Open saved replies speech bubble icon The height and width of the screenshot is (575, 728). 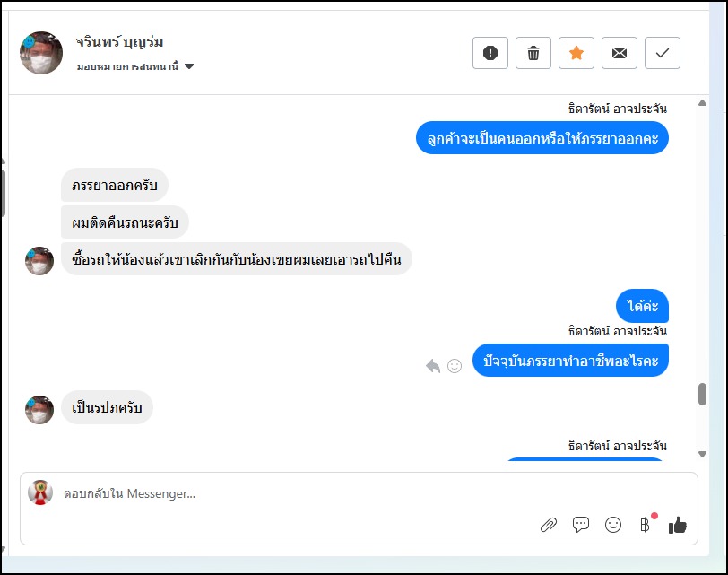[581, 525]
